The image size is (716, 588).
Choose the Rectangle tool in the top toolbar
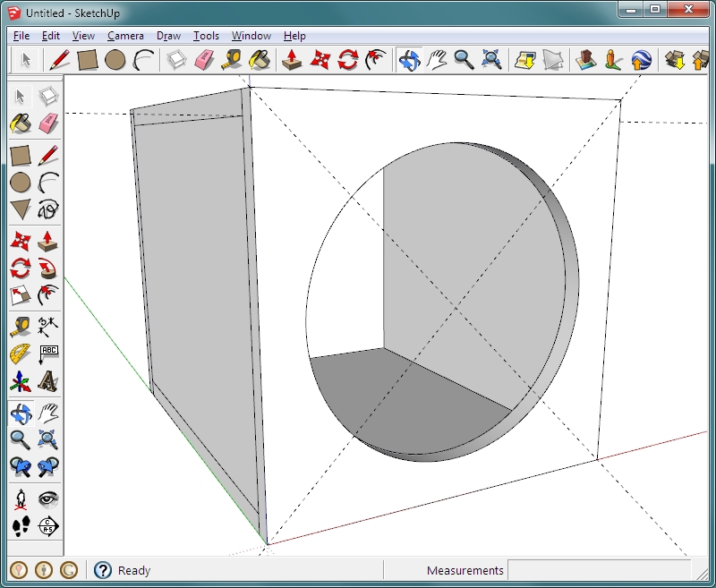(x=87, y=60)
